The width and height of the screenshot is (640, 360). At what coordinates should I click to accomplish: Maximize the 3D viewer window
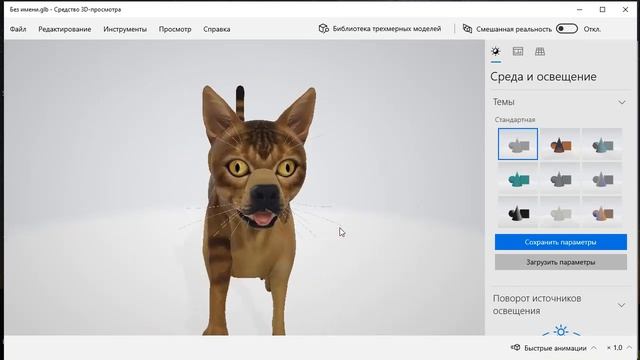tap(602, 9)
